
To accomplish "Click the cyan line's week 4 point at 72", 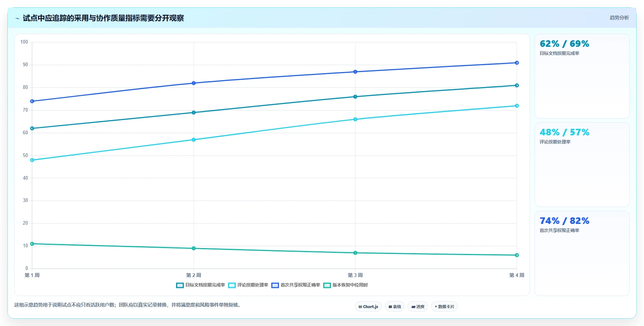I will click(517, 106).
